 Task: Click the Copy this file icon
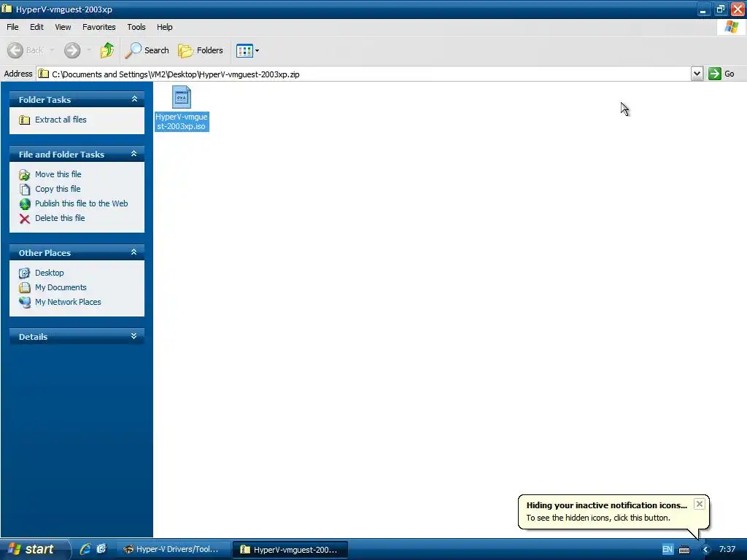pyautogui.click(x=24, y=190)
